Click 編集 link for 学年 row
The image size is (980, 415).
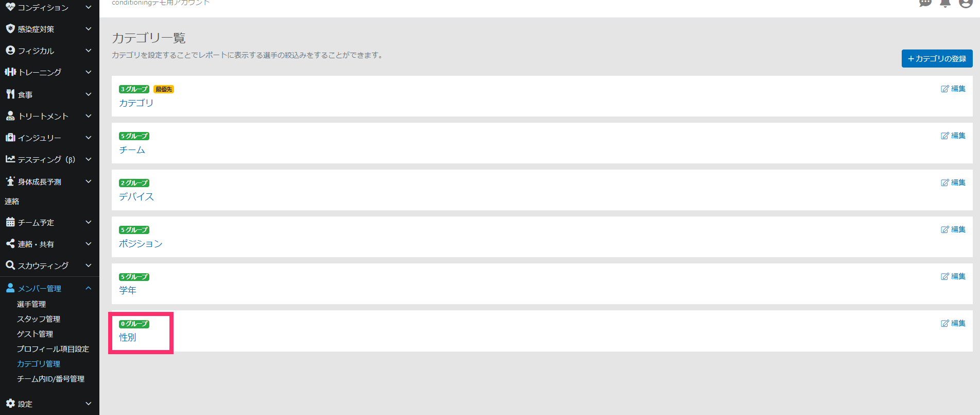(x=958, y=276)
